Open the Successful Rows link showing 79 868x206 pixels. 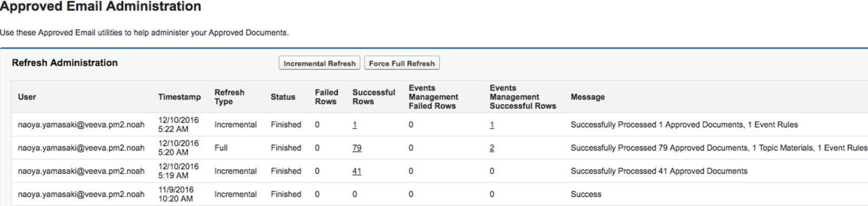click(356, 148)
